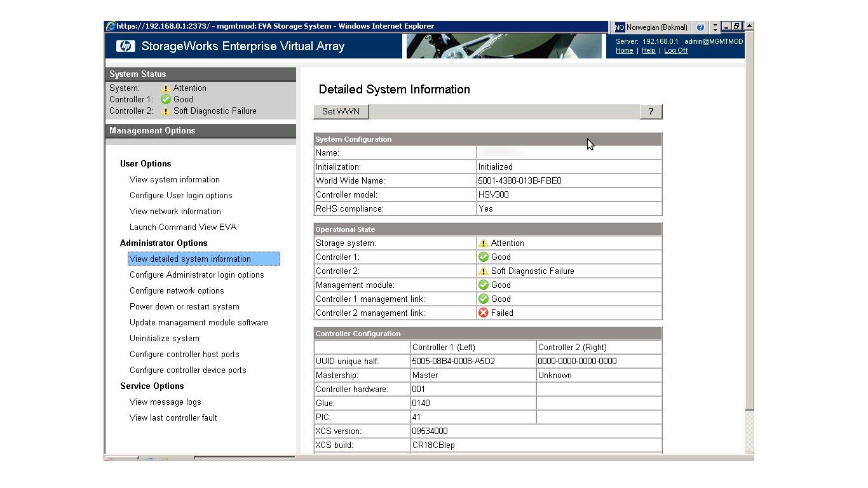This screenshot has width=868, height=488.
Task: Click the Detailed System Information heading
Action: 395,90
